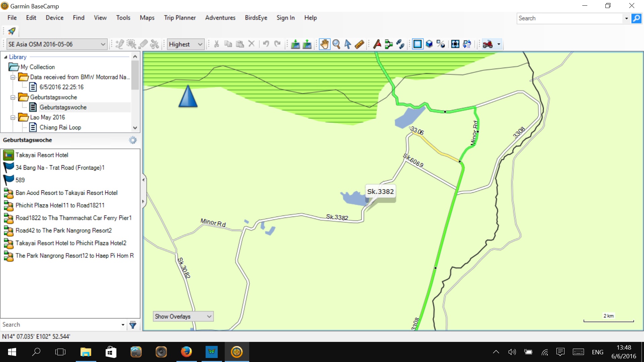The height and width of the screenshot is (362, 644).
Task: Click the volume icon in system tray
Action: coord(512,352)
